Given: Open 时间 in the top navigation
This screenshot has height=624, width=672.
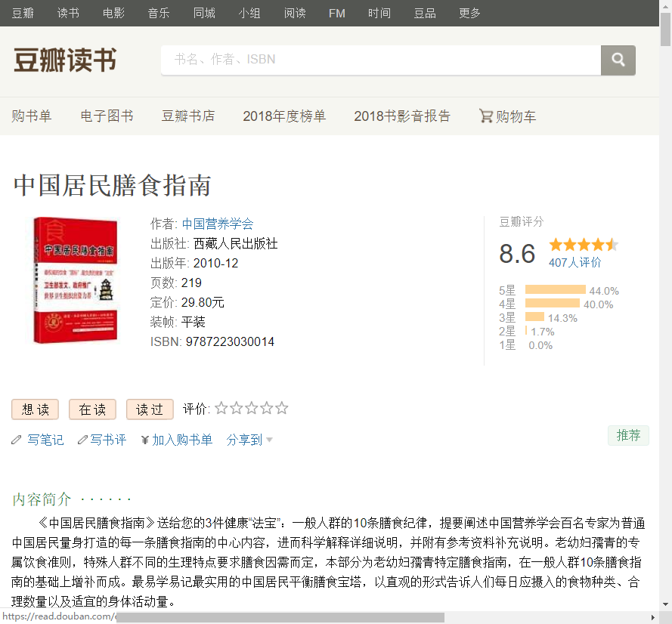Looking at the screenshot, I should coord(379,14).
